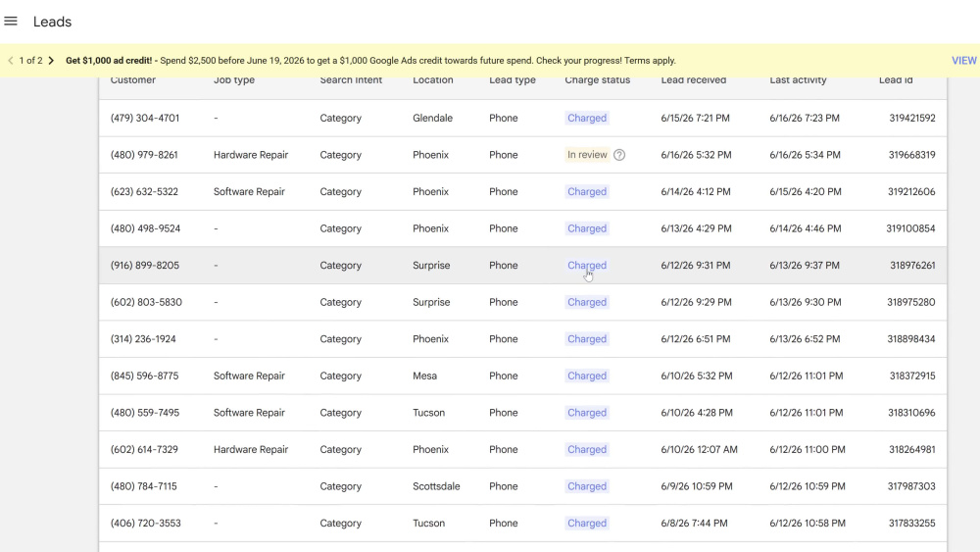Image resolution: width=980 pixels, height=552 pixels.
Task: Click lead id 319100854
Action: click(x=910, y=228)
